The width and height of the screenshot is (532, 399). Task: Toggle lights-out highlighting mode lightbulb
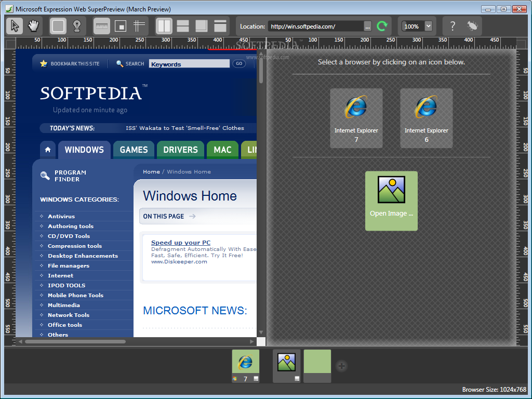(77, 26)
